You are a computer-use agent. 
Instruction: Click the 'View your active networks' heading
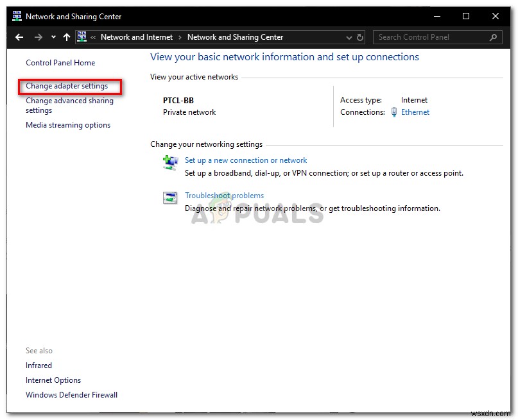194,77
